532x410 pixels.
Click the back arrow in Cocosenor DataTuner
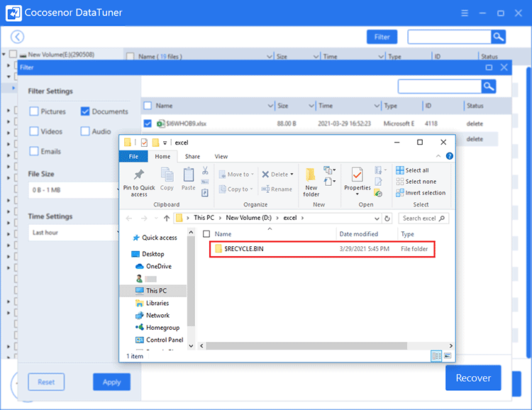coord(17,37)
